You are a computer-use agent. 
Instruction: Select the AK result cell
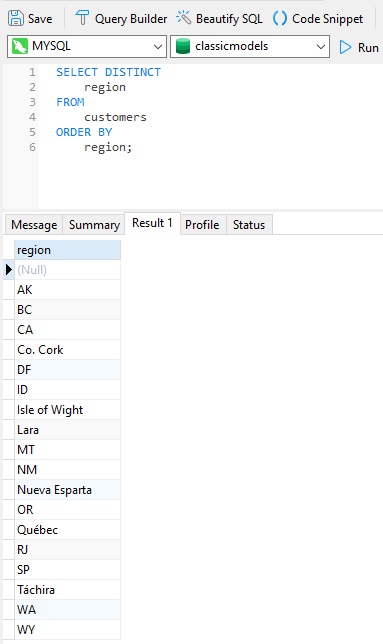coord(67,290)
